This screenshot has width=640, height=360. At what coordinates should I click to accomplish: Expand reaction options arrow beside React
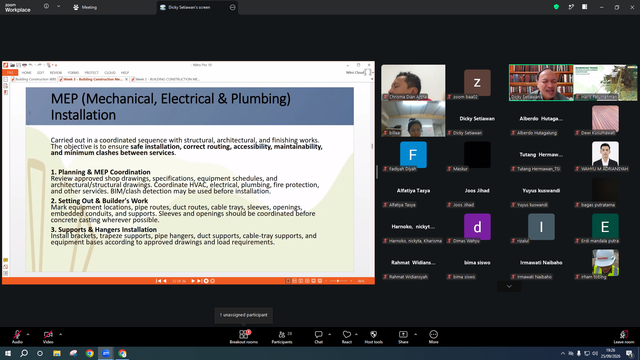[x=356, y=334]
